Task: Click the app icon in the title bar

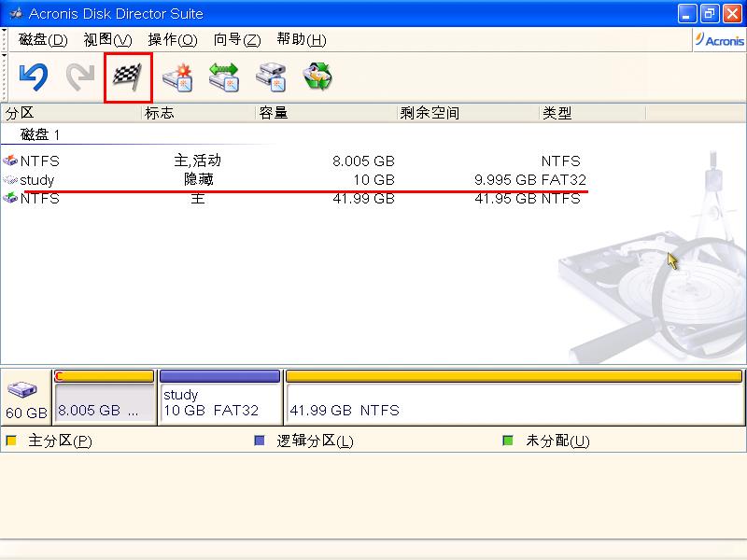Action: pyautogui.click(x=15, y=13)
